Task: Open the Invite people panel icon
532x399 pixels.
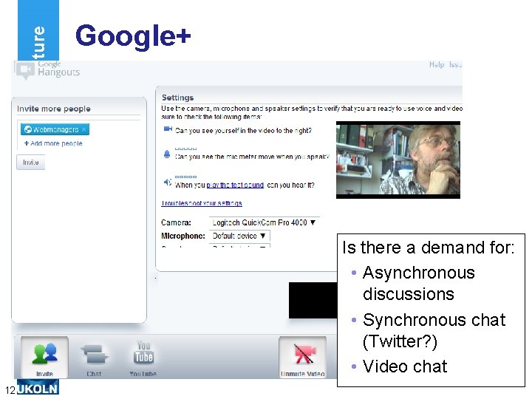Action: (44, 357)
